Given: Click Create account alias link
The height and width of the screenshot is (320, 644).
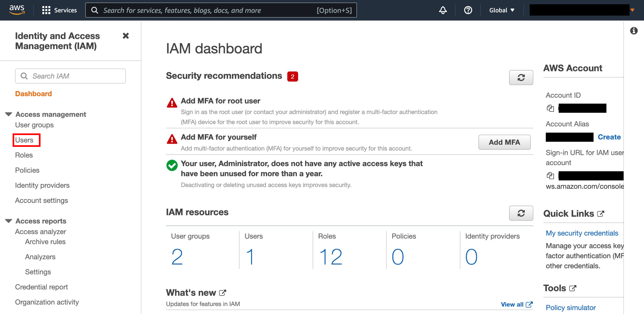Looking at the screenshot, I should pos(609,137).
